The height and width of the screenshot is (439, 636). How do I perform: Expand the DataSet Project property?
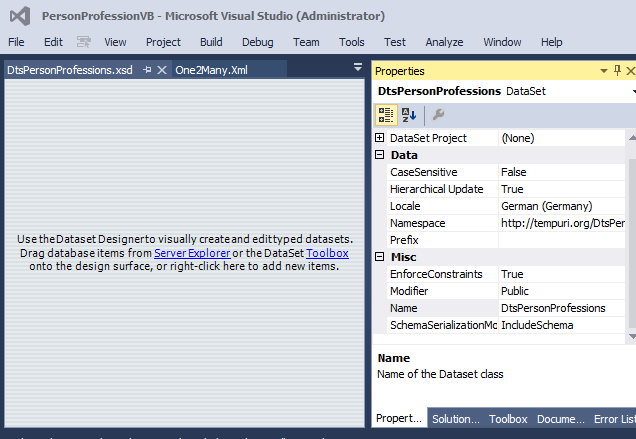(379, 138)
